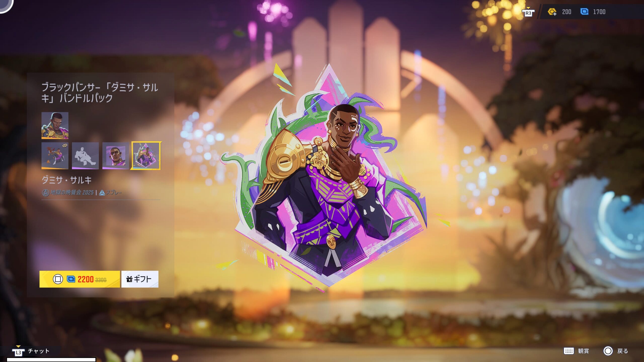Click the ギフト gift button
This screenshot has width=644, height=362.
pos(140,279)
